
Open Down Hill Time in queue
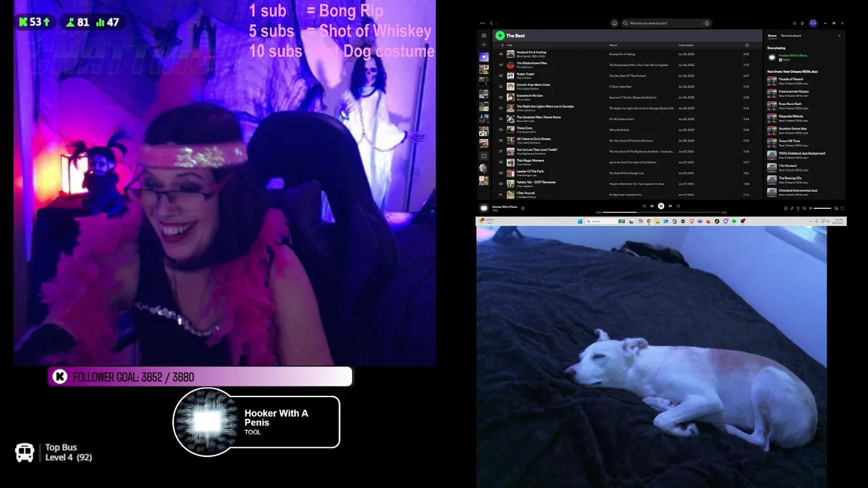[x=804, y=142]
